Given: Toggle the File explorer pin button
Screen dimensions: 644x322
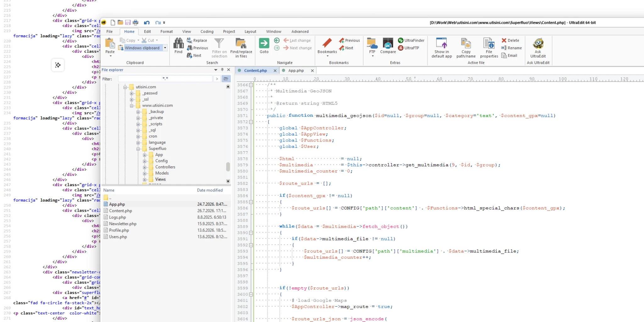Looking at the screenshot, I should (x=222, y=69).
